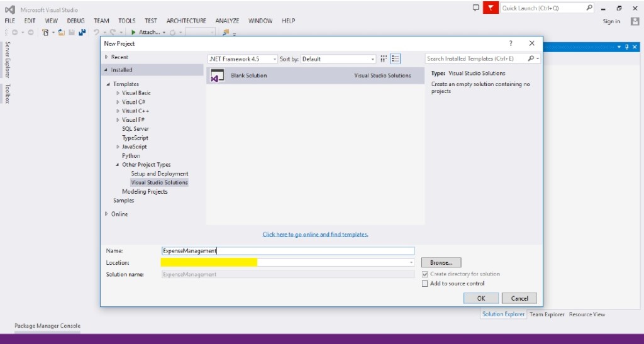Expand the Visual Basic node
The width and height of the screenshot is (644, 344).
coord(118,93)
